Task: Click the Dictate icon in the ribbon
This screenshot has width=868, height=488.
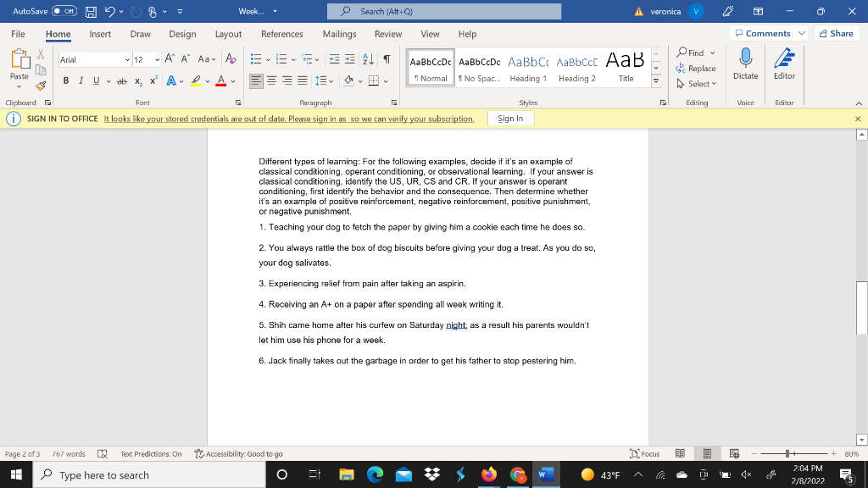Action: (744, 68)
